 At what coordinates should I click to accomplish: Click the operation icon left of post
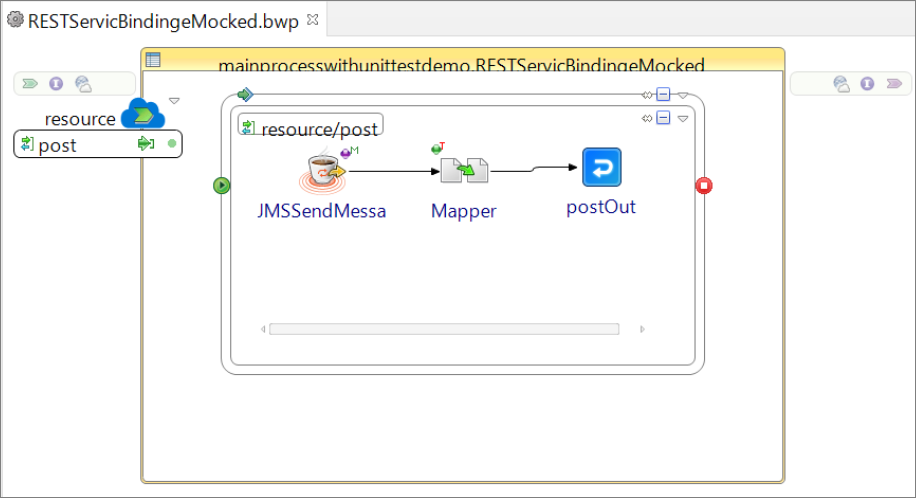(27, 143)
